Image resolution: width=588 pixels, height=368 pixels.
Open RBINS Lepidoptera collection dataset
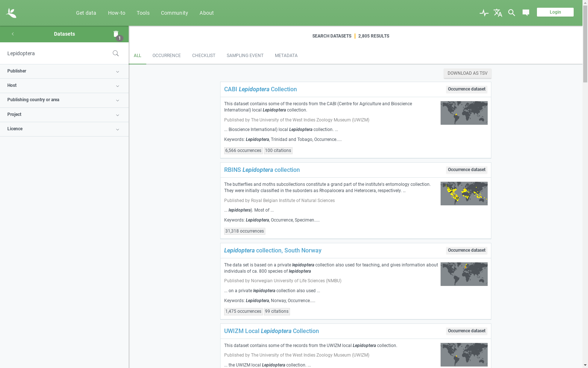pyautogui.click(x=262, y=170)
